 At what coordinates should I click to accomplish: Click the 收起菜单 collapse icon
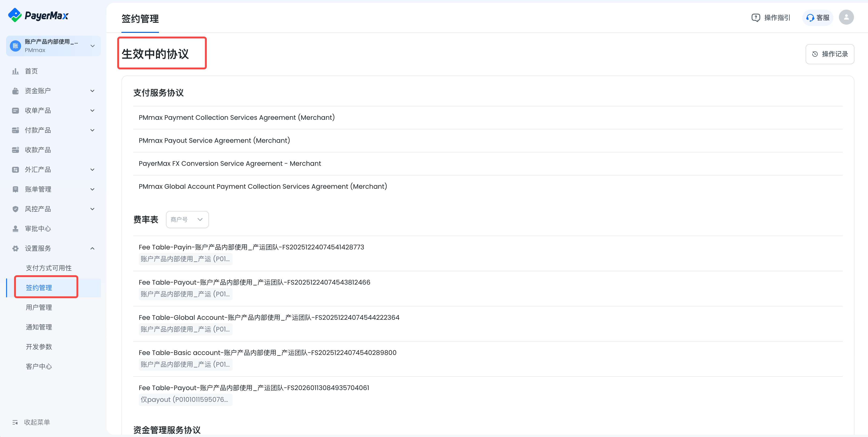pos(15,422)
